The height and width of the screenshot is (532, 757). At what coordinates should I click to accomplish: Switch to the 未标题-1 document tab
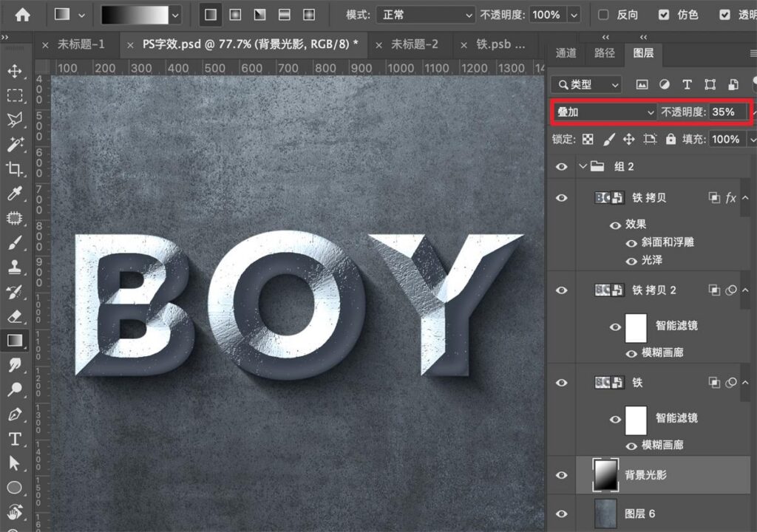click(81, 44)
